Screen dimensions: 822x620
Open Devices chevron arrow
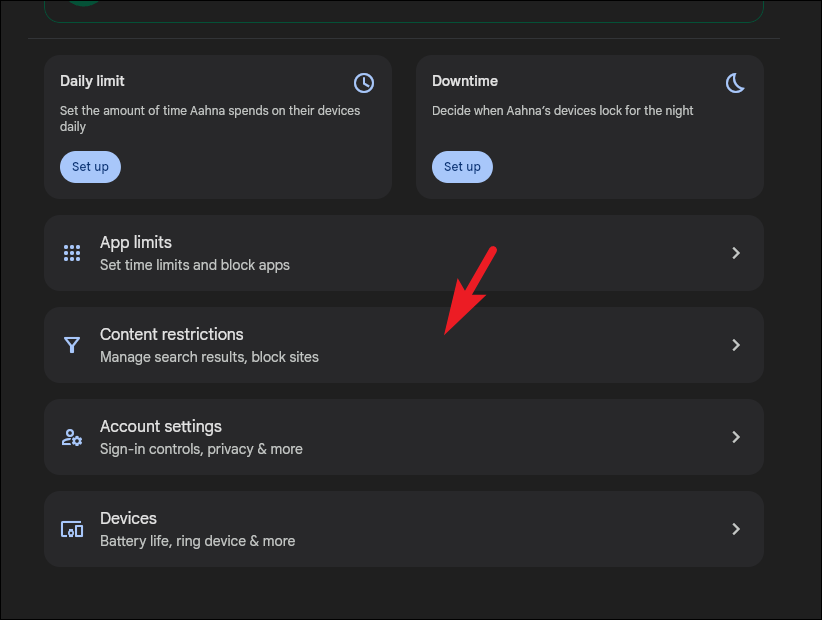pyautogui.click(x=736, y=529)
